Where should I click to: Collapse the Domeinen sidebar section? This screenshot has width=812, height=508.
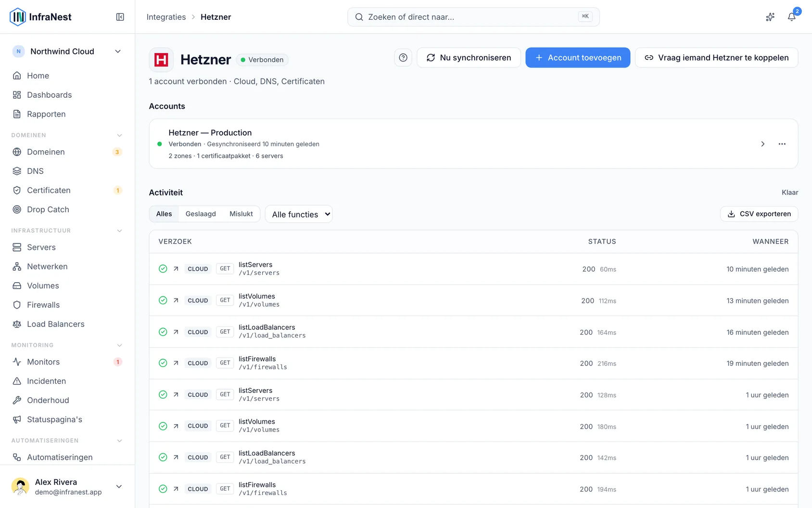(120, 135)
